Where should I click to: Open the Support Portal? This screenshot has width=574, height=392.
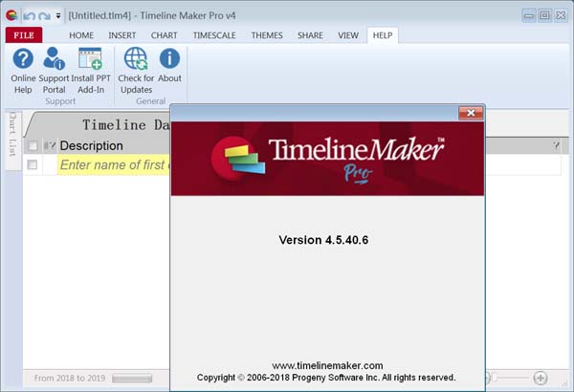click(54, 69)
